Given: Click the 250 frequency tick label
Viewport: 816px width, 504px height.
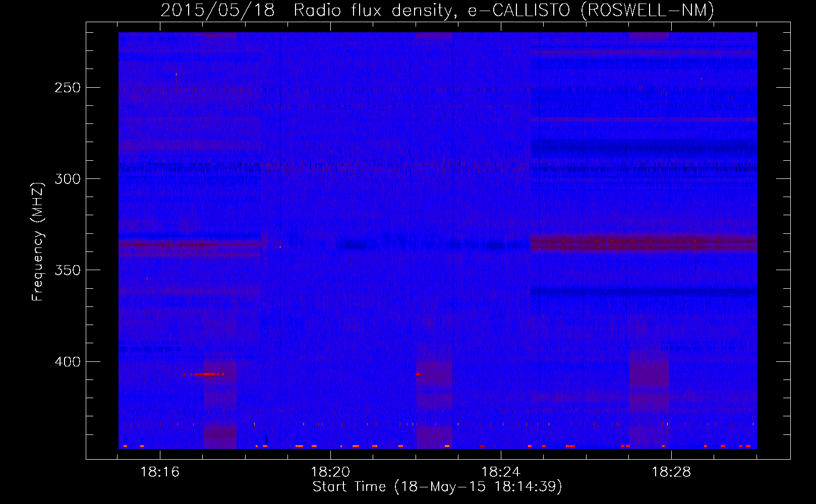Looking at the screenshot, I should click(x=68, y=88).
